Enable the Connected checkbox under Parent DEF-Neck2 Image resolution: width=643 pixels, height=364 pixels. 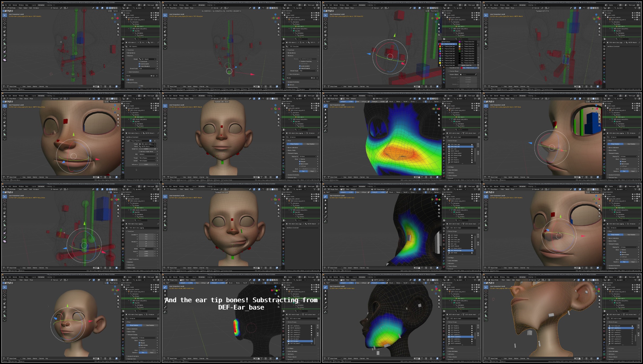click(x=139, y=62)
